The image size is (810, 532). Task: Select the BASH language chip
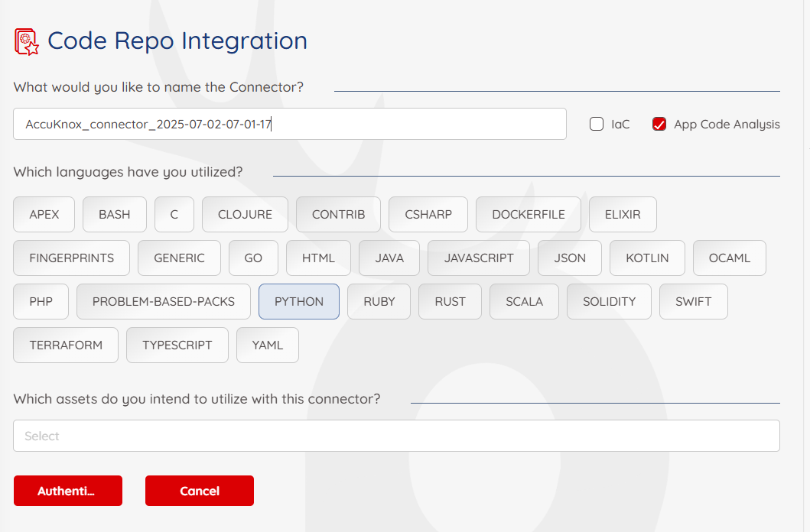(115, 214)
